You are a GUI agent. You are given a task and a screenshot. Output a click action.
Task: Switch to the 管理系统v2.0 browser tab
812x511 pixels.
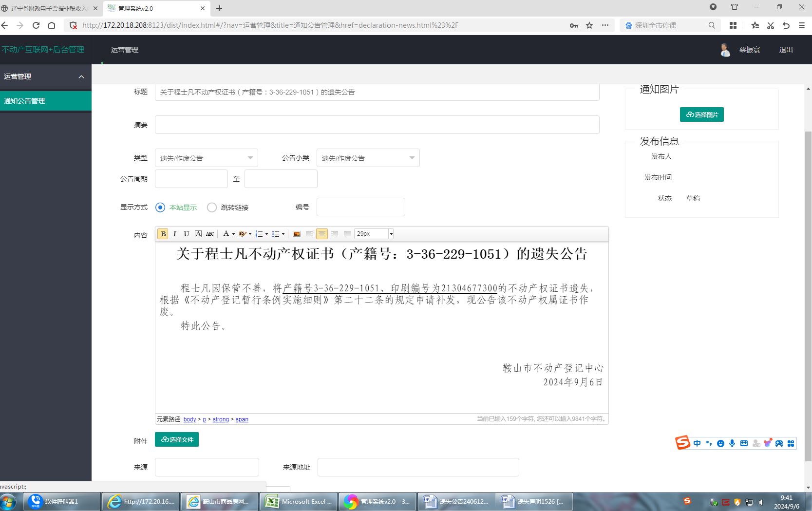pos(156,8)
